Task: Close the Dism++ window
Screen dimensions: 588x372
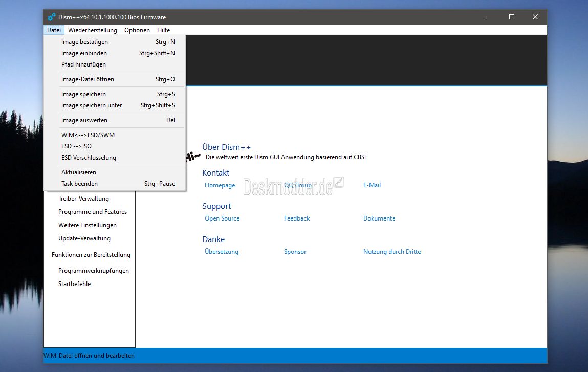Action: (535, 17)
